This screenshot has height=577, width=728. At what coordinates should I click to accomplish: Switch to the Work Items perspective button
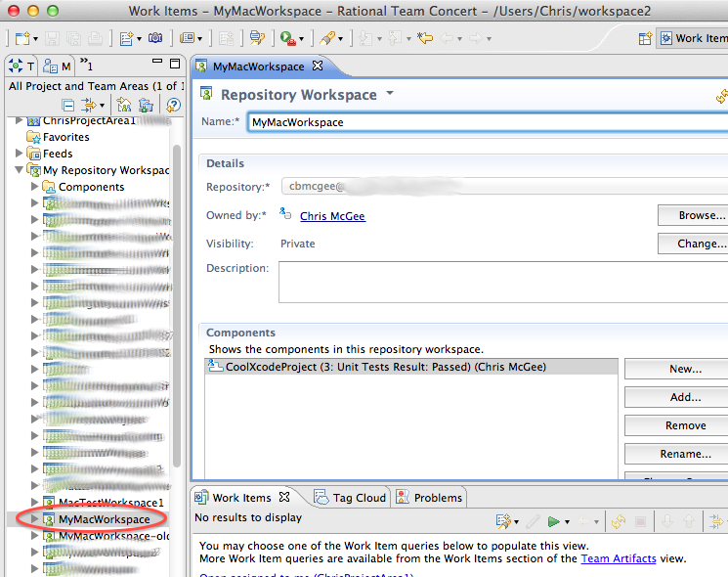tap(692, 38)
